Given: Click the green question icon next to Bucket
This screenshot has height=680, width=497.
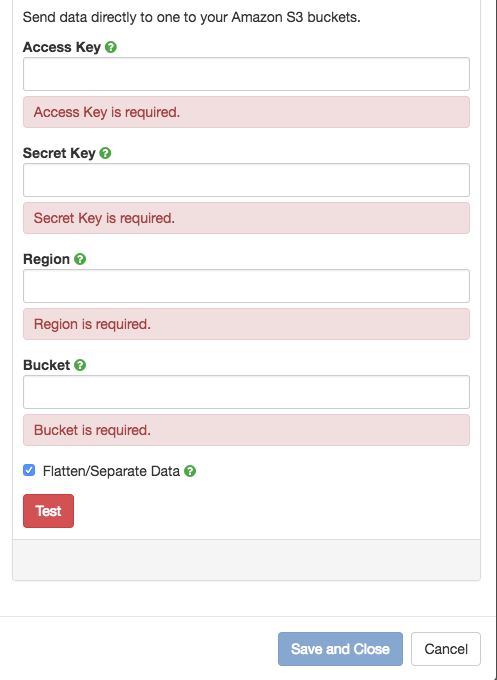Looking at the screenshot, I should coord(80,365).
